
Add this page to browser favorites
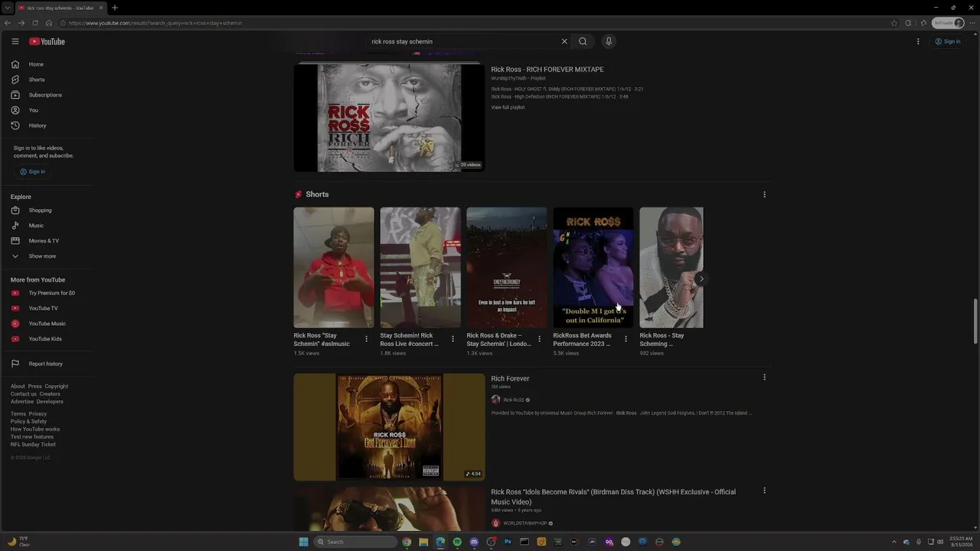coord(894,23)
